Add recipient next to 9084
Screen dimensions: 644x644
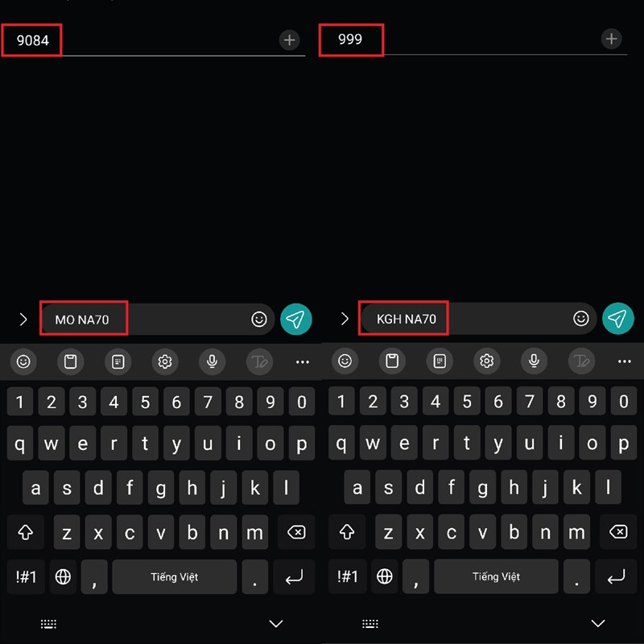290,39
